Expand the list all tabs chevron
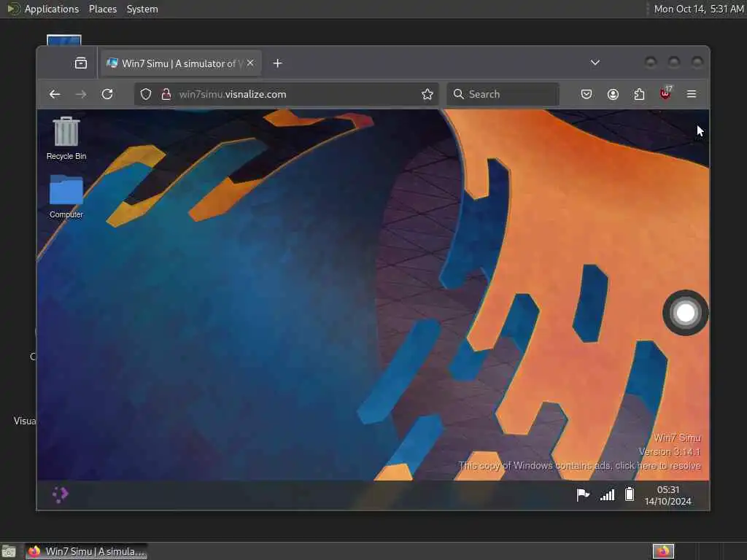The height and width of the screenshot is (560, 747). coord(595,63)
